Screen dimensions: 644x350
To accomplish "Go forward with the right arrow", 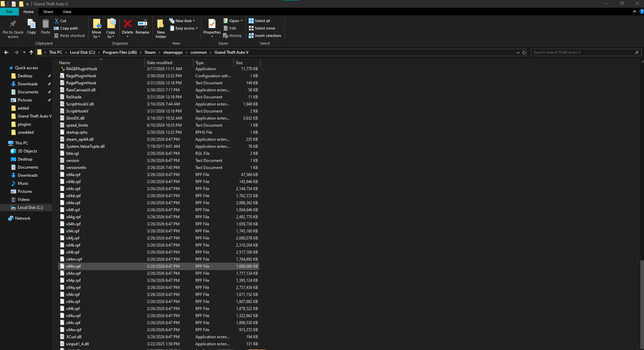I will pyautogui.click(x=16, y=52).
